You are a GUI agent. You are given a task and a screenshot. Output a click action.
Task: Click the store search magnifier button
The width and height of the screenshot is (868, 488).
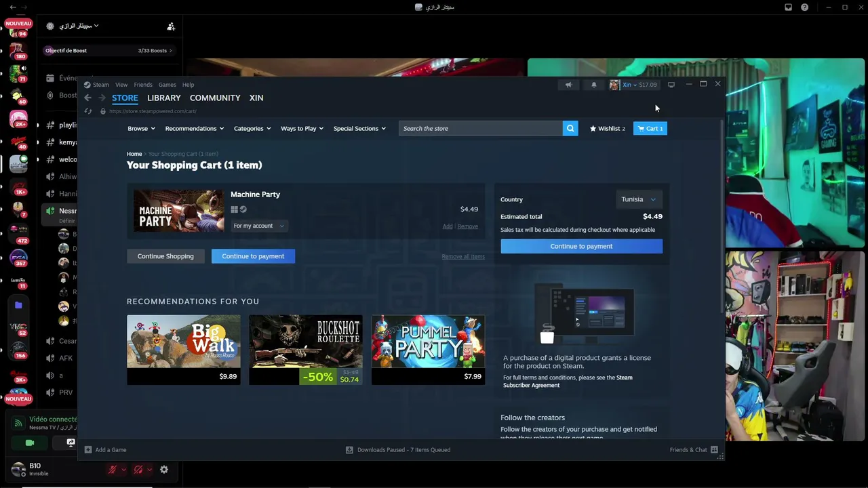(570, 128)
